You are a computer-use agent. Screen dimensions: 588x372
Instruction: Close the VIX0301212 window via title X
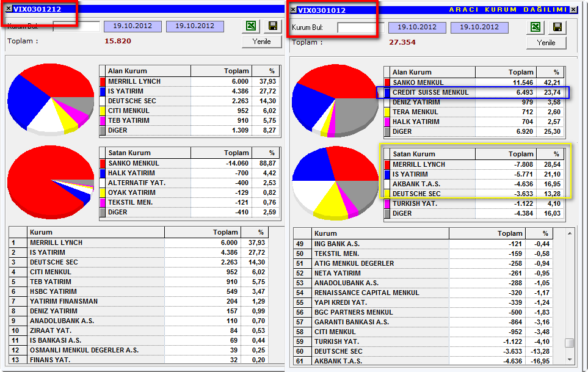coord(9,9)
